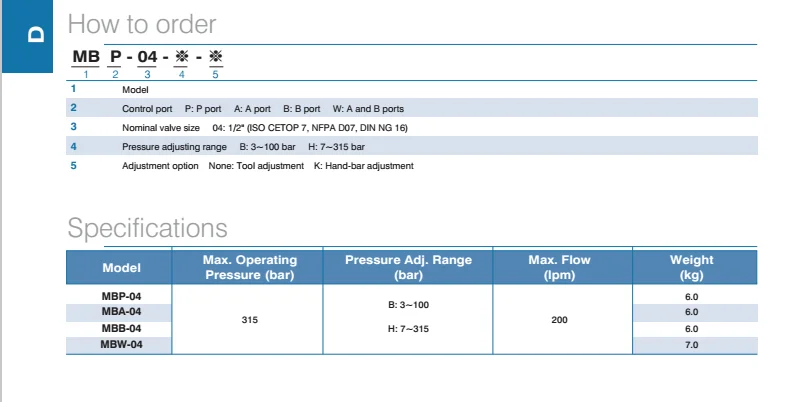Click the "Nominal valve size" row text
The image size is (795, 402).
(264, 128)
